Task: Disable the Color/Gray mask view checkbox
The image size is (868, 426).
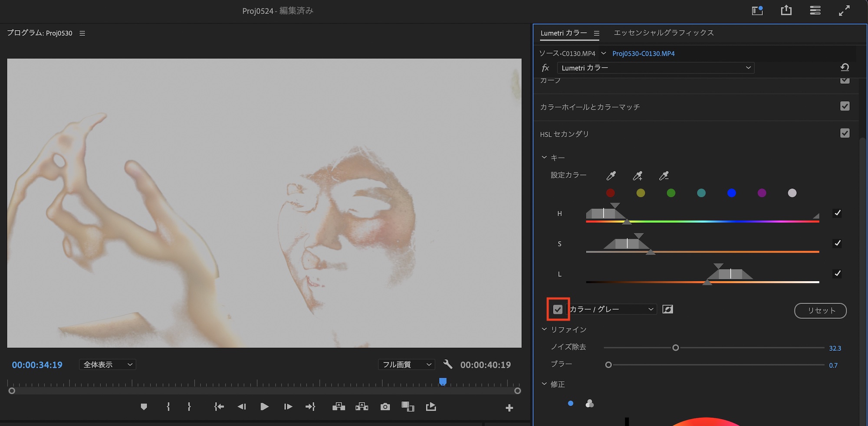Action: point(558,309)
